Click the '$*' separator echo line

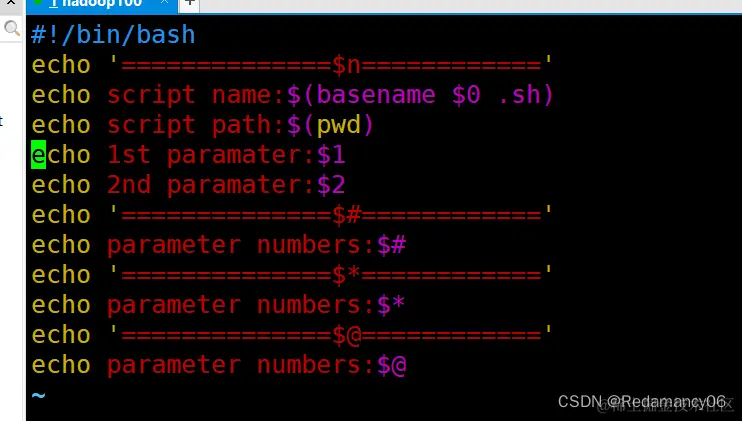pos(292,275)
